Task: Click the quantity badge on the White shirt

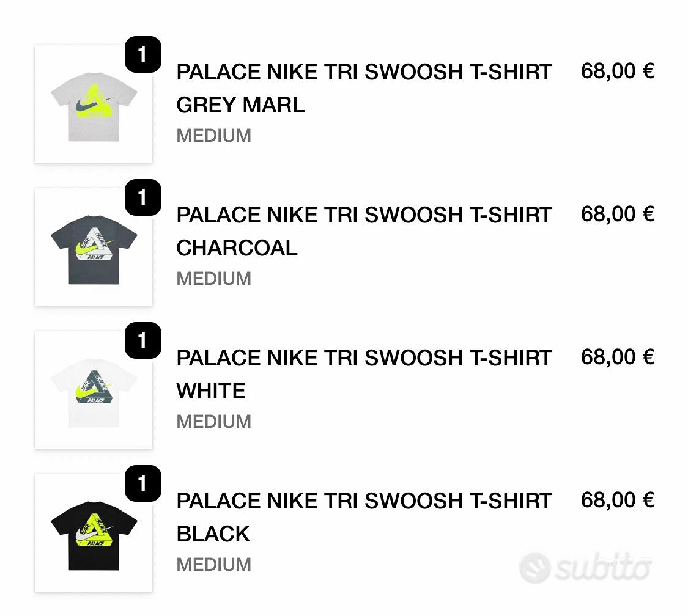Action: click(142, 341)
